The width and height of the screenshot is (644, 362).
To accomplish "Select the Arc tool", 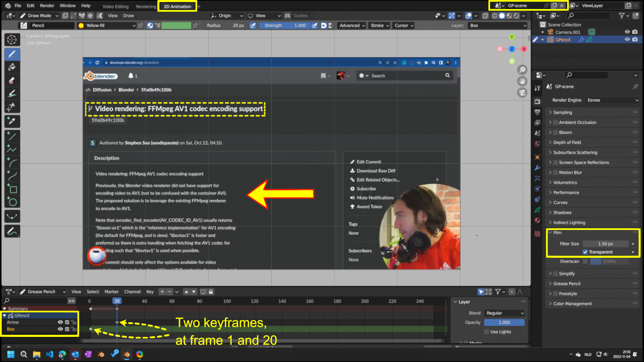I will click(x=12, y=163).
